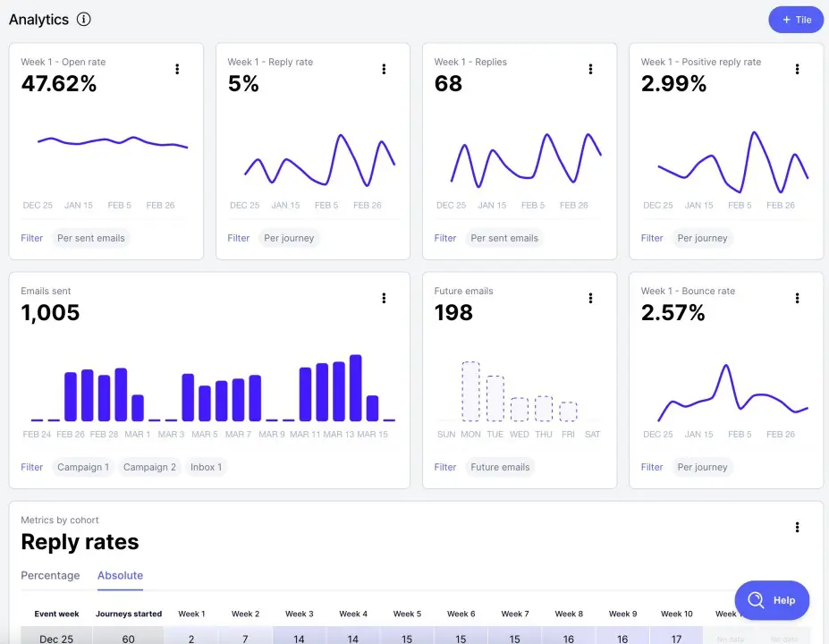This screenshot has width=829, height=644.
Task: Select Per journey chip on Reply rate tile
Action: tap(289, 238)
